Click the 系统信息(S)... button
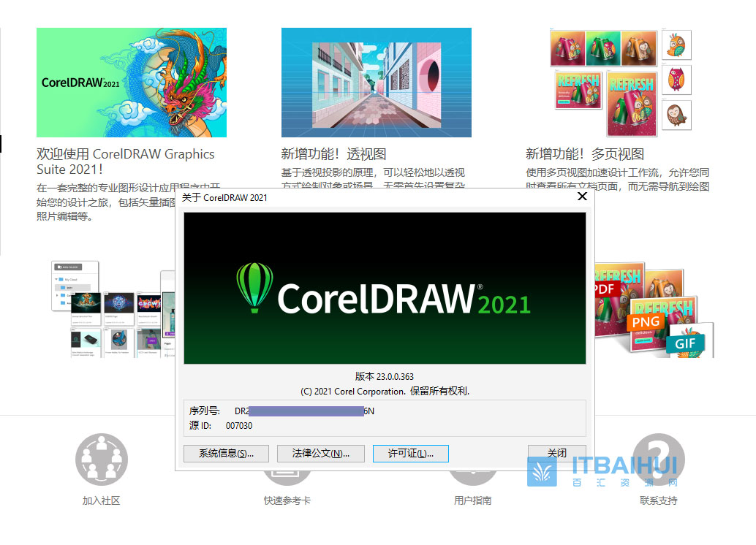756x545 pixels. click(226, 454)
